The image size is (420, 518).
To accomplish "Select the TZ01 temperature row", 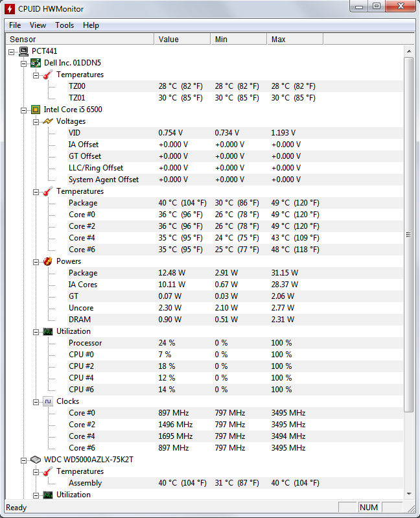I will coord(235,98).
